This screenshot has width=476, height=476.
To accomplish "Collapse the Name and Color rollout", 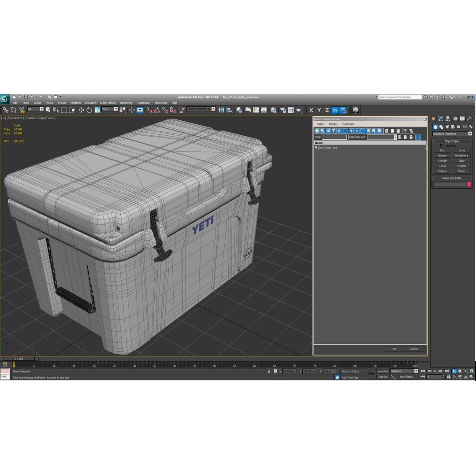I will [452, 178].
